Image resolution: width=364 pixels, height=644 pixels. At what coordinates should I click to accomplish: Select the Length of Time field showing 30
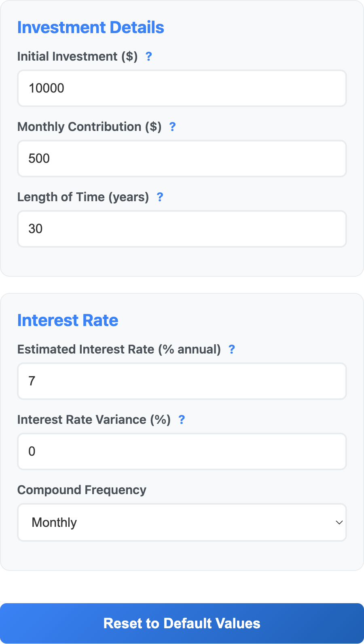pos(182,229)
